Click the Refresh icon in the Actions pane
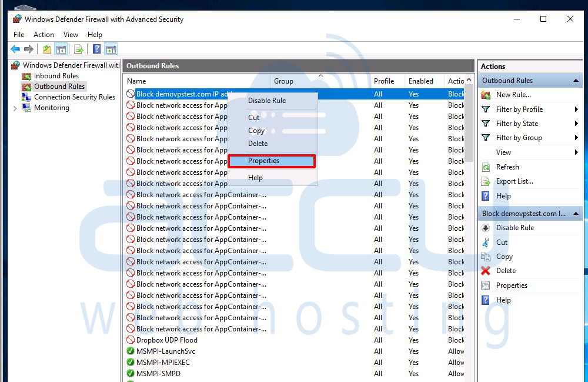This screenshot has width=588, height=382. click(485, 167)
